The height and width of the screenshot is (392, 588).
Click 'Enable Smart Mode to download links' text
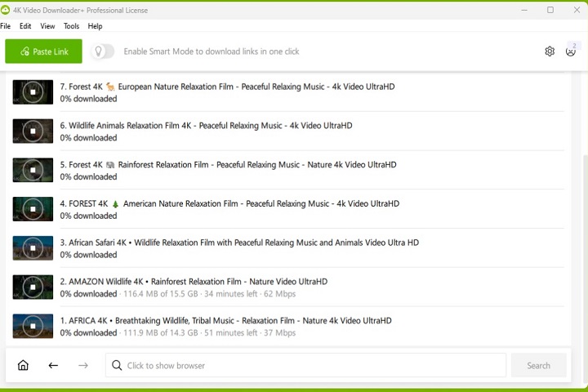pos(212,51)
